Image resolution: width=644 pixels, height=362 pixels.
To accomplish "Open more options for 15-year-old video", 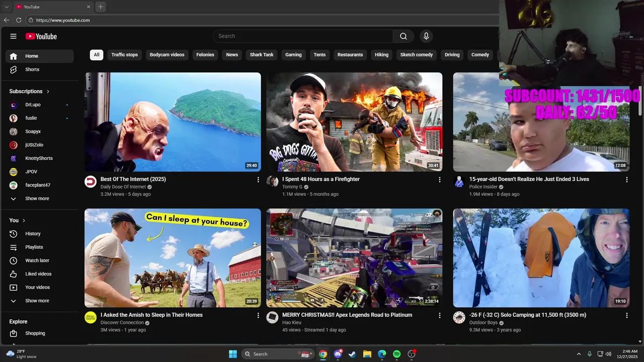I will 626,179.
